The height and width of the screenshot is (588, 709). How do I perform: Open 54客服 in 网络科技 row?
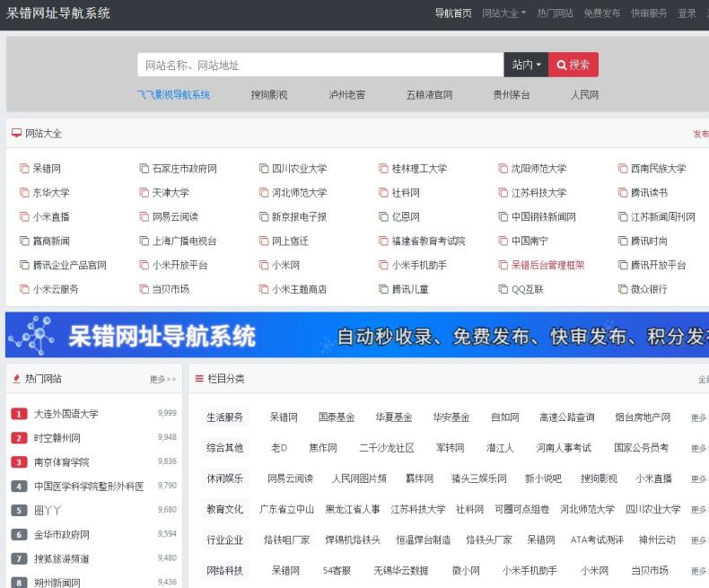coord(337,571)
